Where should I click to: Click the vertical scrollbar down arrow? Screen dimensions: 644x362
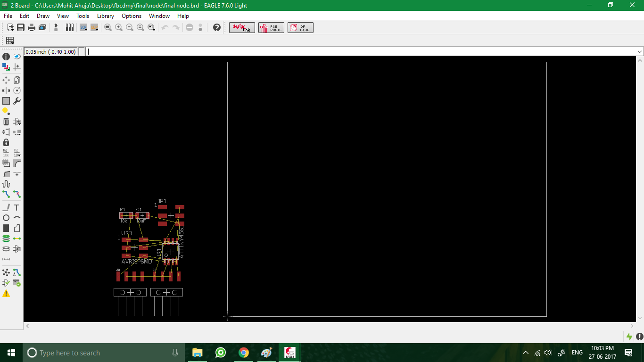[640, 318]
